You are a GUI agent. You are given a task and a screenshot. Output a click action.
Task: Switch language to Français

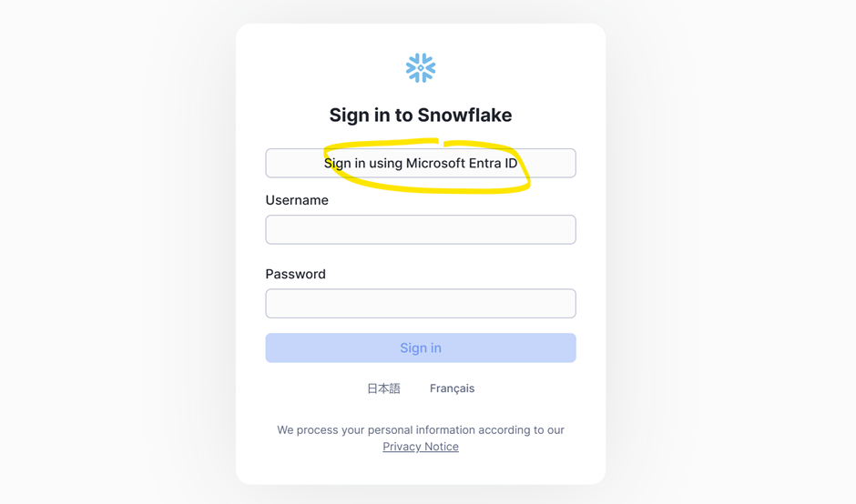[x=452, y=388]
